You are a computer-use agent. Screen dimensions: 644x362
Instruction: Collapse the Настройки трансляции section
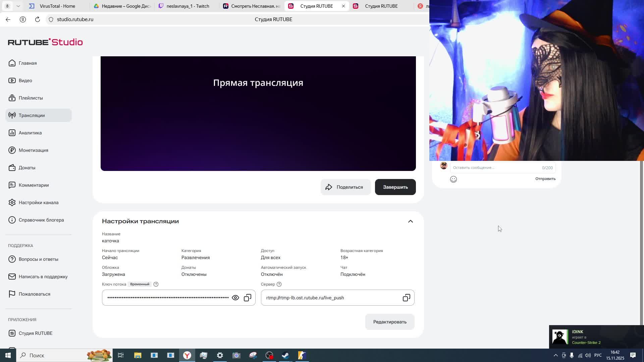click(x=410, y=221)
